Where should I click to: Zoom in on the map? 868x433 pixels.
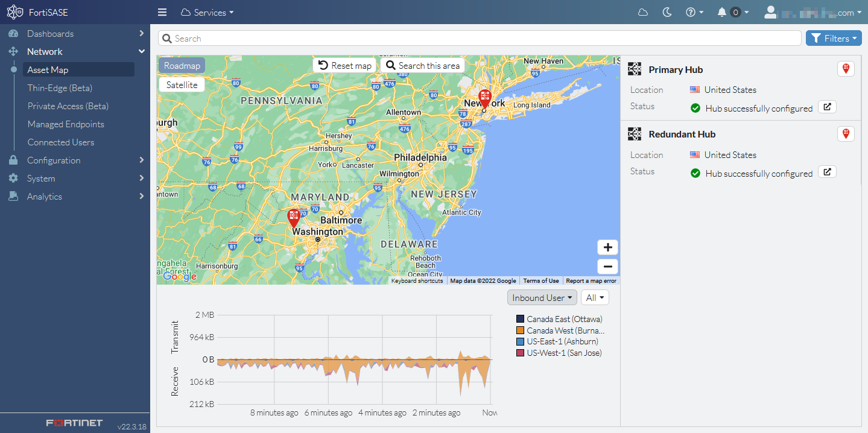click(x=607, y=247)
